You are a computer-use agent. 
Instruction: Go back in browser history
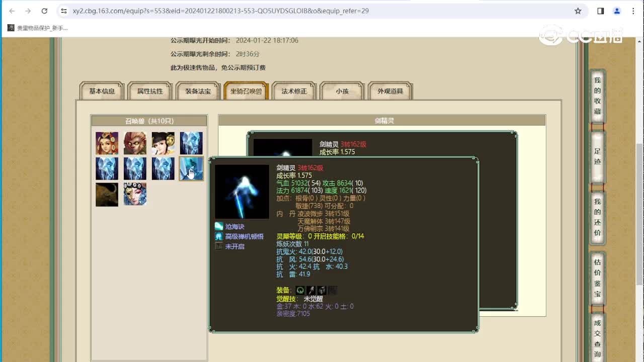pyautogui.click(x=12, y=11)
